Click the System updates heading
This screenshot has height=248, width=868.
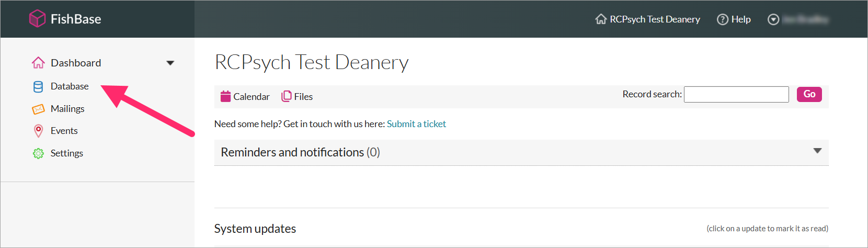point(255,229)
